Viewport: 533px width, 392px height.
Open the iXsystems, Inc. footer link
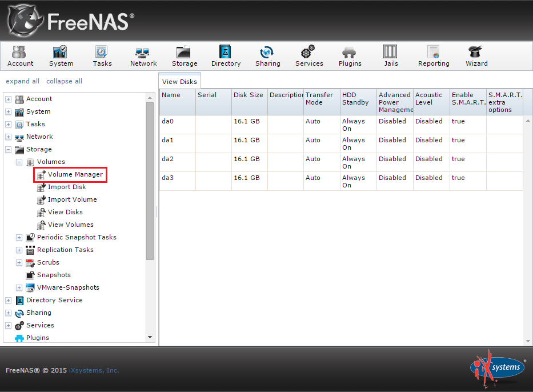[94, 370]
